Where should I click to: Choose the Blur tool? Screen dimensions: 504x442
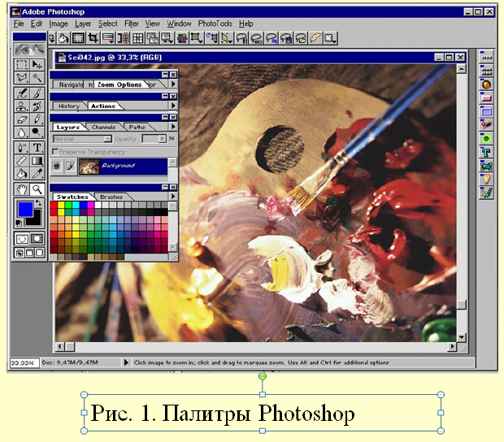point(21,132)
